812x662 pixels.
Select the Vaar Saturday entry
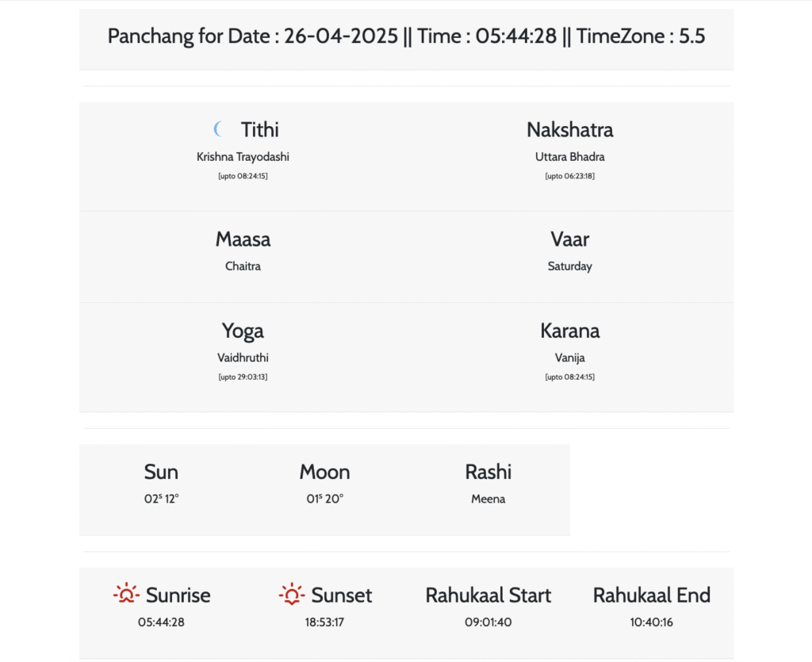click(569, 266)
